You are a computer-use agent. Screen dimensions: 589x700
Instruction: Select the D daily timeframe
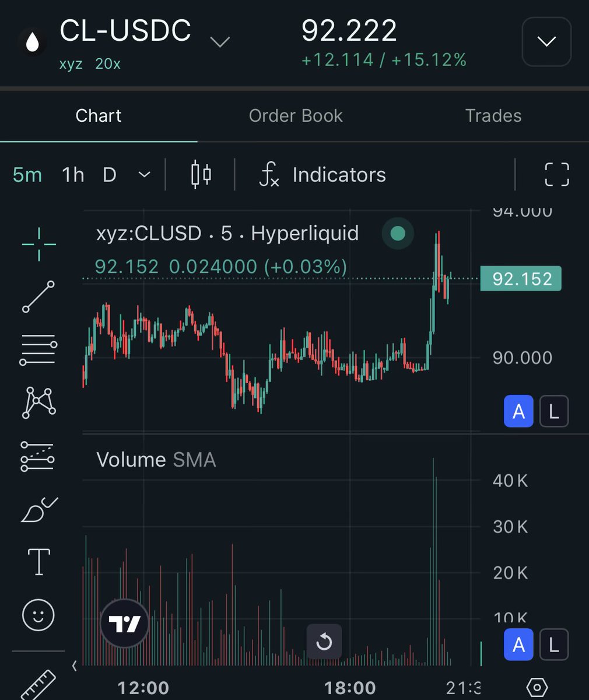[110, 174]
